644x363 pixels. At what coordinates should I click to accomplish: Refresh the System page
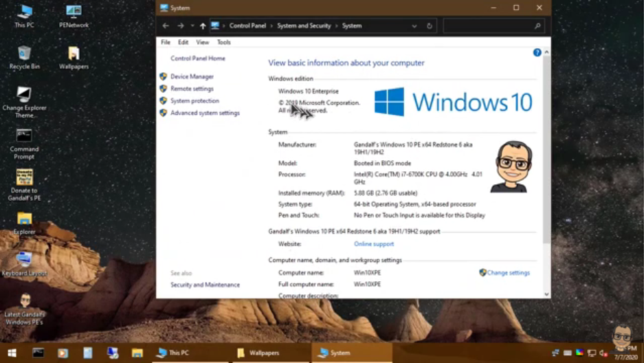429,26
